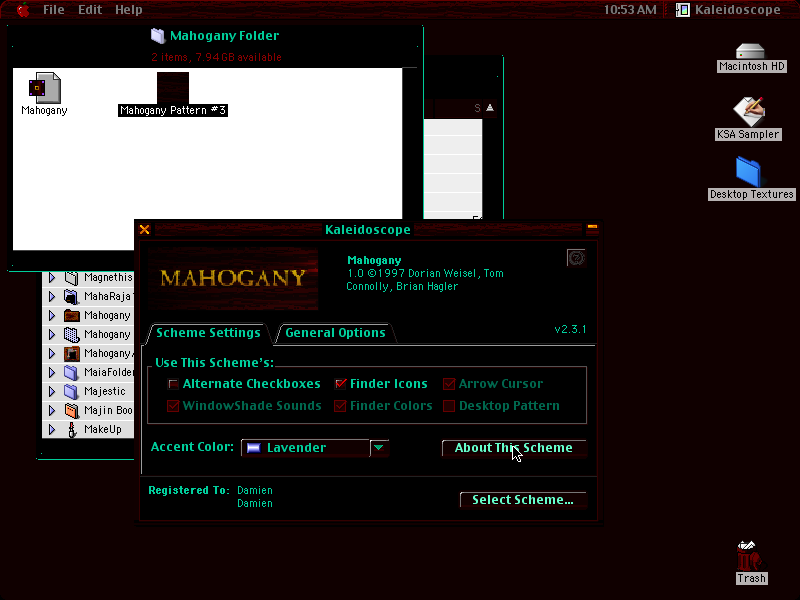Select the MakeUp lipstick icon
This screenshot has height=600, width=800.
[71, 429]
